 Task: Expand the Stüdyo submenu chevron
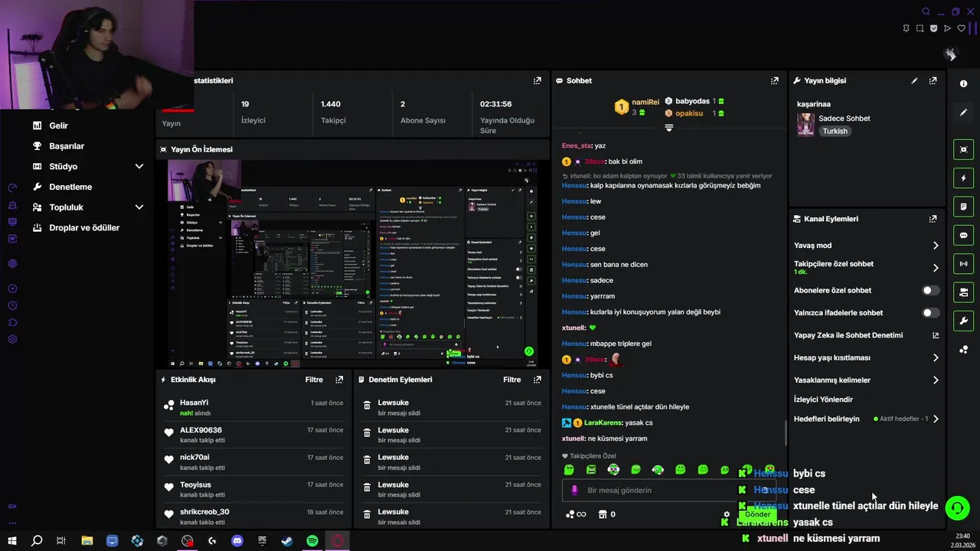[139, 166]
